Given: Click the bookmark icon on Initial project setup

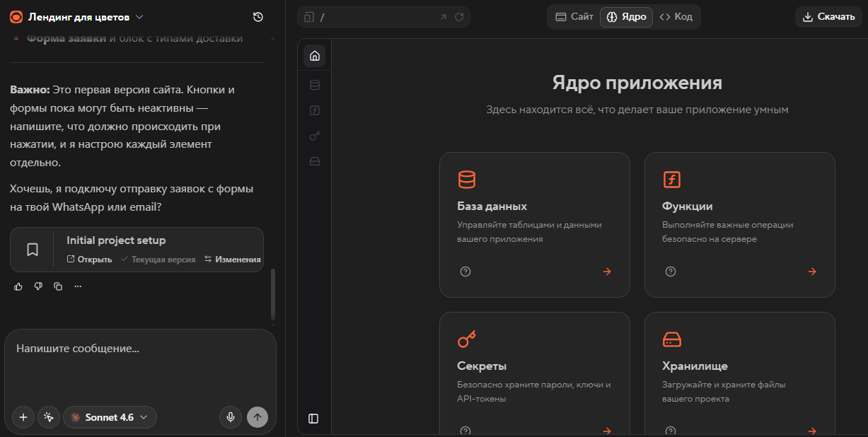Looking at the screenshot, I should pos(33,250).
